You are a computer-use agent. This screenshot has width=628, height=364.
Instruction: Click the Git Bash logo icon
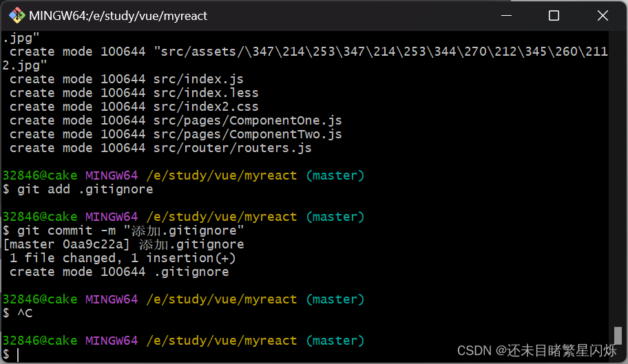[17, 16]
